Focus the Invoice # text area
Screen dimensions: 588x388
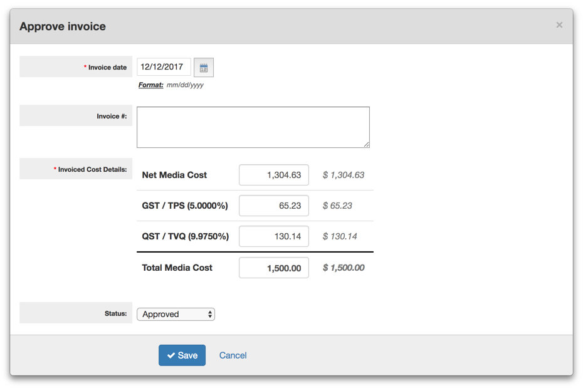(253, 127)
